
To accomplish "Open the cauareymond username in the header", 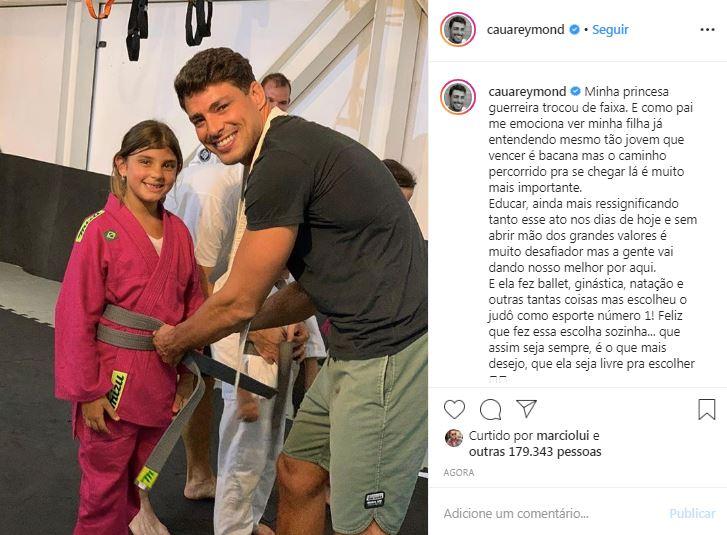I will pos(525,30).
